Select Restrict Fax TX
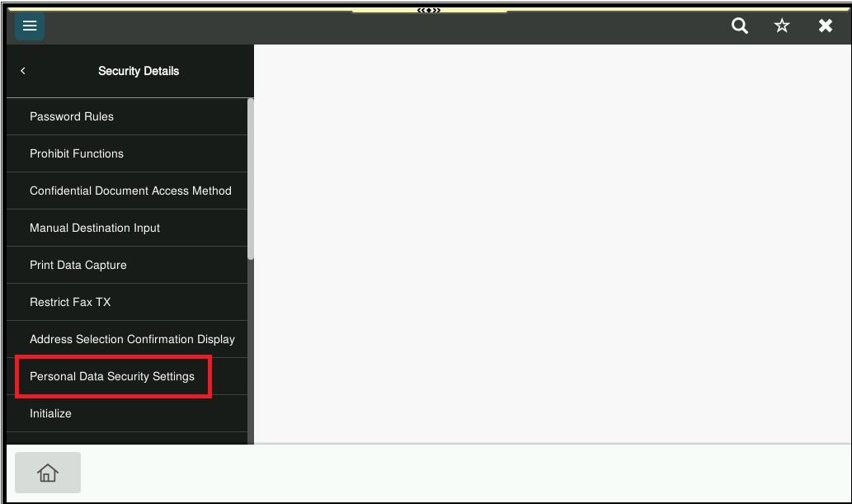 click(70, 302)
